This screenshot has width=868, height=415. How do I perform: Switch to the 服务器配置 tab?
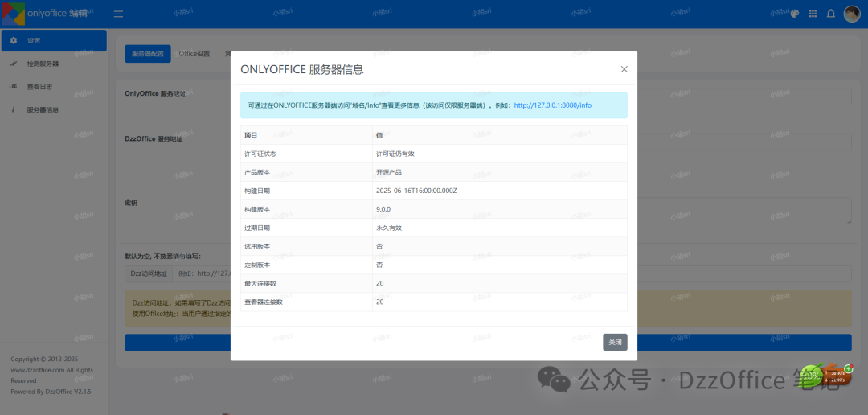[x=148, y=54]
